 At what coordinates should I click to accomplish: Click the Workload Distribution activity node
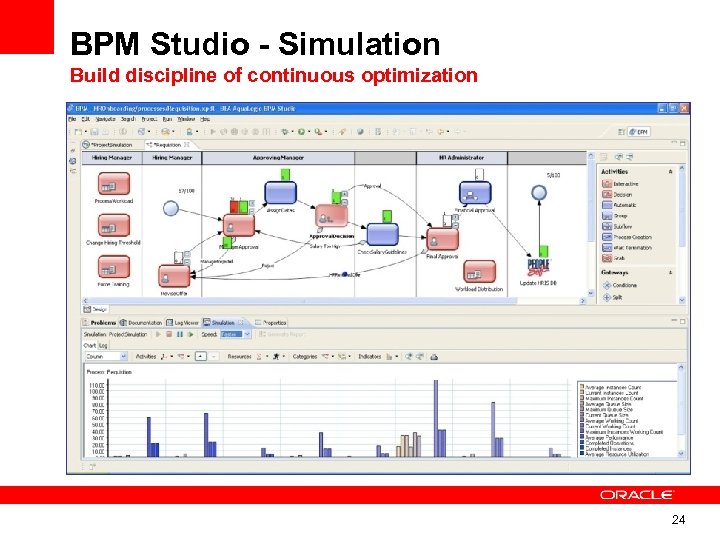click(x=479, y=272)
